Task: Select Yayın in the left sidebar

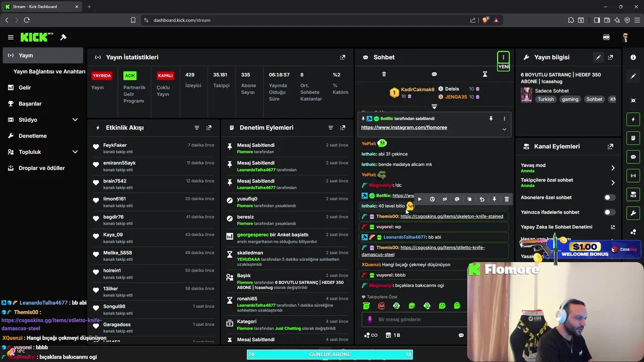Action: coord(43,55)
